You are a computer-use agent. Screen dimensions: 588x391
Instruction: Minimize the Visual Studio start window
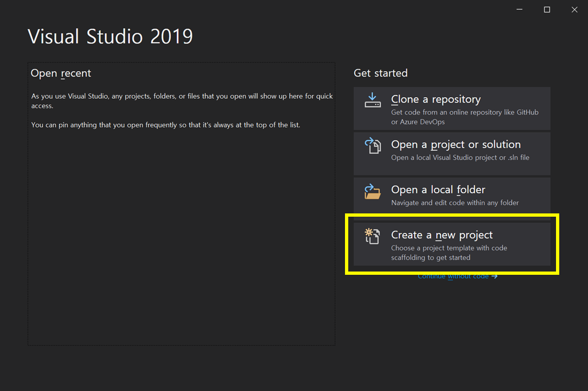point(519,9)
